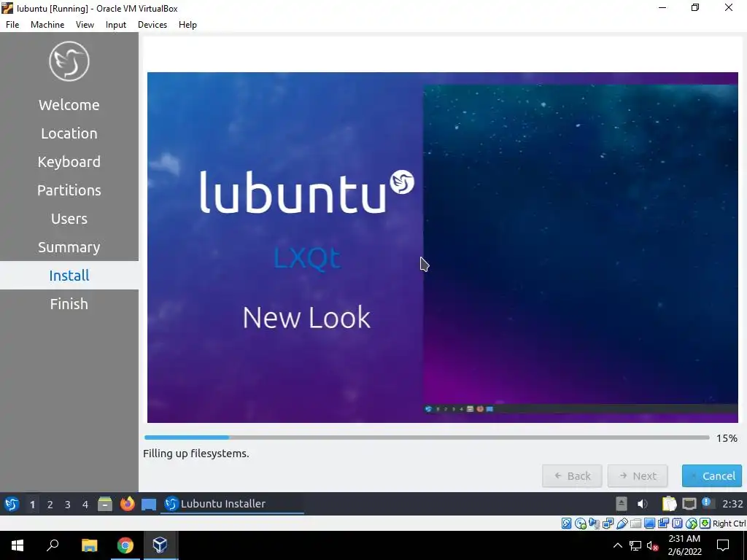Screen dimensions: 747x560
Task: Click the VirtualBox keyboard capture arrow icon
Action: point(705,524)
